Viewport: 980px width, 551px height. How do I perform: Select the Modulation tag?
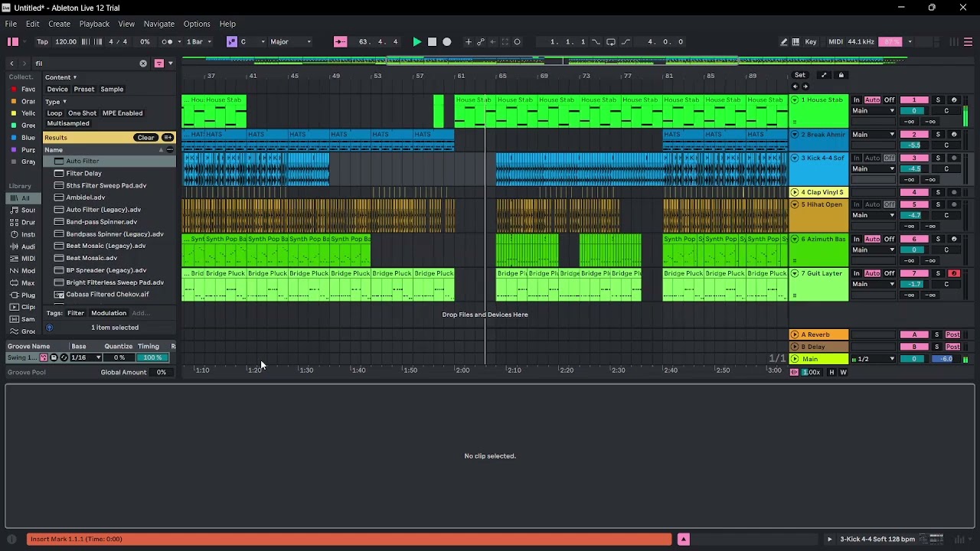click(109, 313)
